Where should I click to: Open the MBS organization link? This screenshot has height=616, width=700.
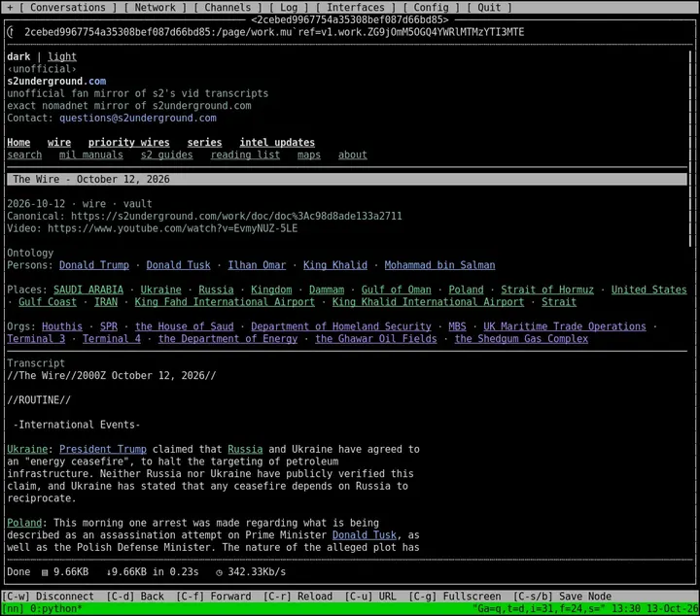[x=457, y=326]
